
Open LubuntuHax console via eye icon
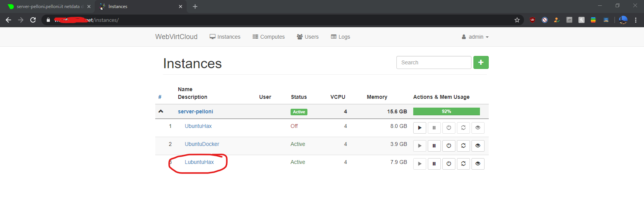click(x=478, y=164)
